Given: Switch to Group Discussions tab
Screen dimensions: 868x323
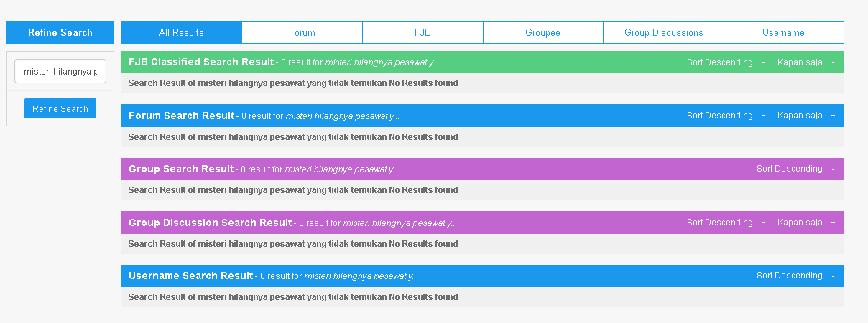Looking at the screenshot, I should [x=664, y=32].
